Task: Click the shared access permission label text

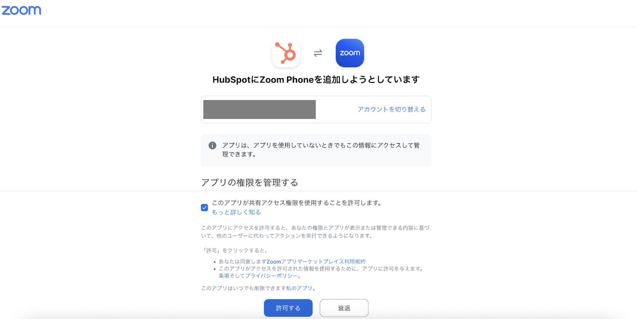Action: click(x=297, y=203)
